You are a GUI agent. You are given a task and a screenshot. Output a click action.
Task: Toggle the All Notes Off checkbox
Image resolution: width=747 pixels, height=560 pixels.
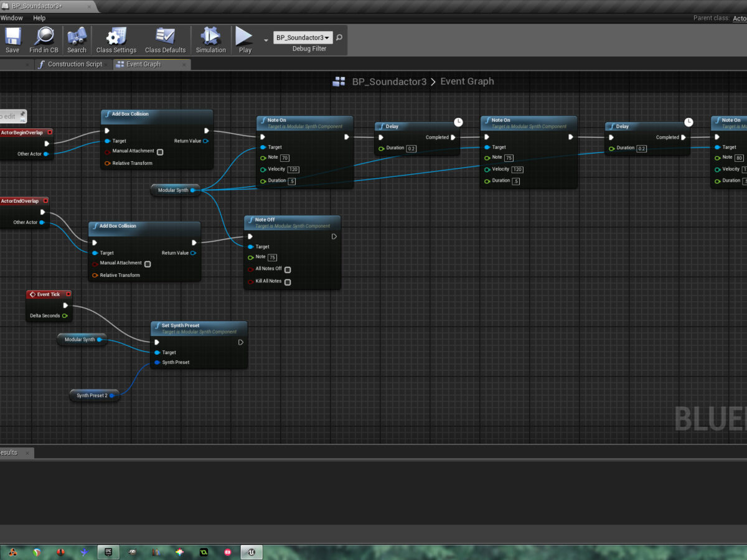(x=288, y=269)
